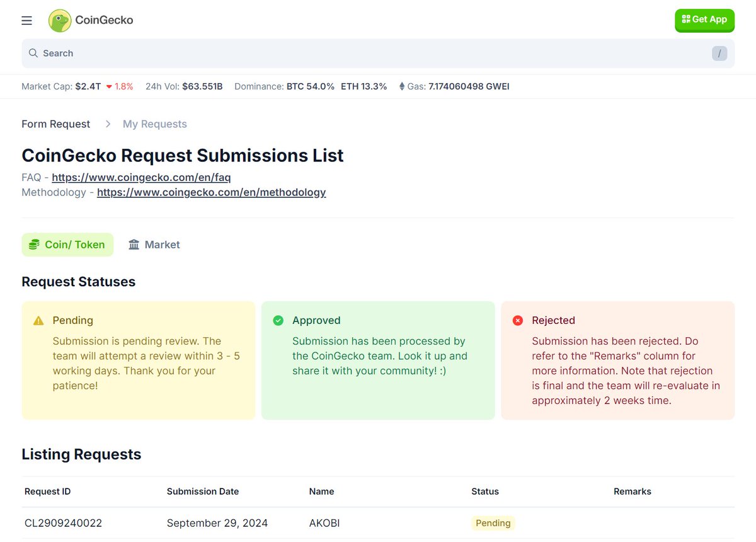Click the red Rejected cross icon
The image size is (756, 542).
(x=518, y=321)
